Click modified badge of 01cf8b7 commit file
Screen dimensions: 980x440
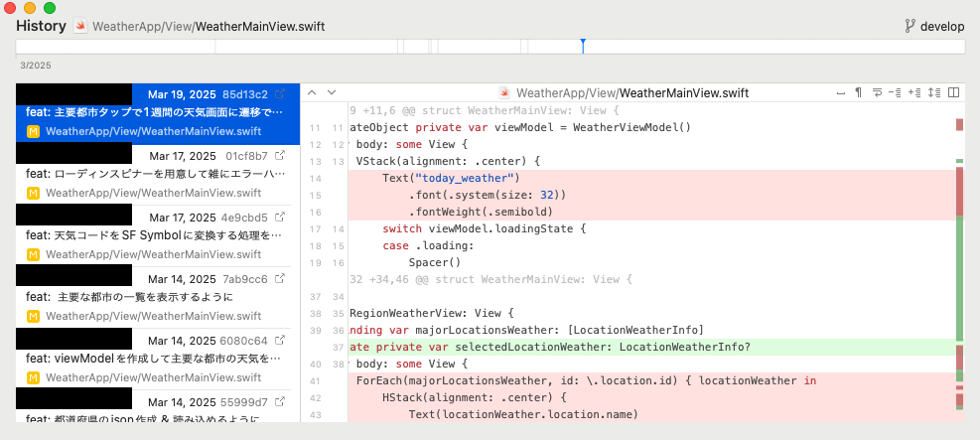[33, 193]
